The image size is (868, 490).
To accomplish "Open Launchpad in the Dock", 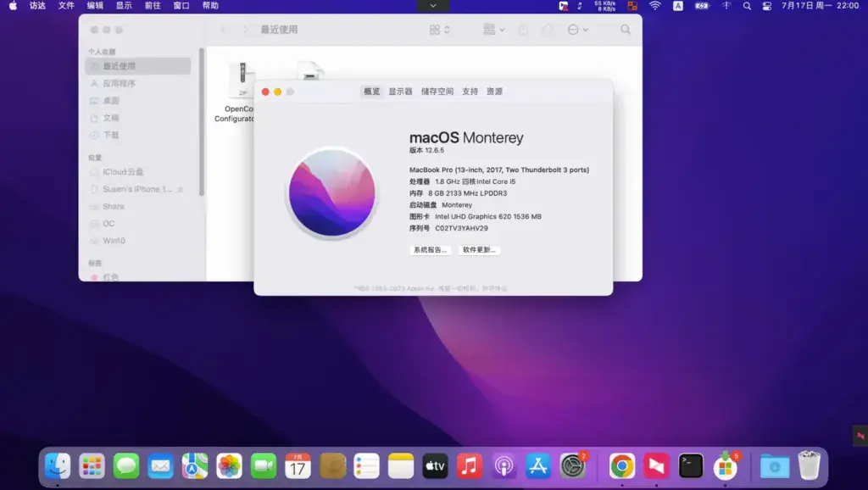I will 92,466.
